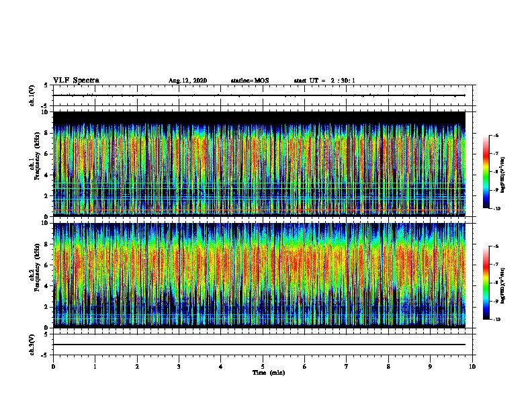The height and width of the screenshot is (411, 532).
Task: Click the date label "Aug.12, 2020"
Action: (187, 81)
